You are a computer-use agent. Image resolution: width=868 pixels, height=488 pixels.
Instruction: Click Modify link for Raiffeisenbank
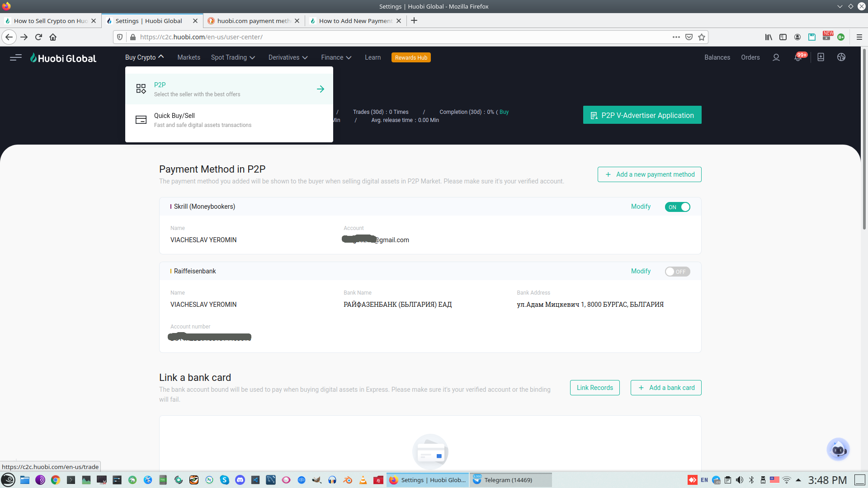pos(641,271)
